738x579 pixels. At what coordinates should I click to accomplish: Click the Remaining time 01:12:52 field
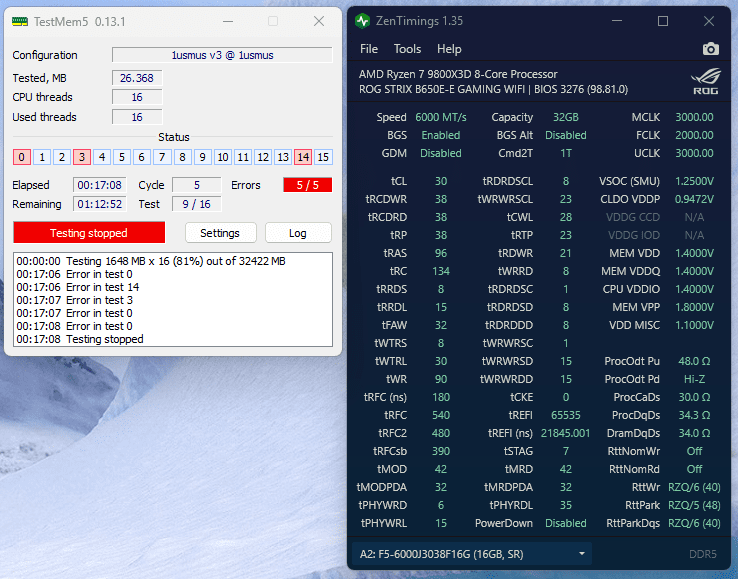(99, 204)
